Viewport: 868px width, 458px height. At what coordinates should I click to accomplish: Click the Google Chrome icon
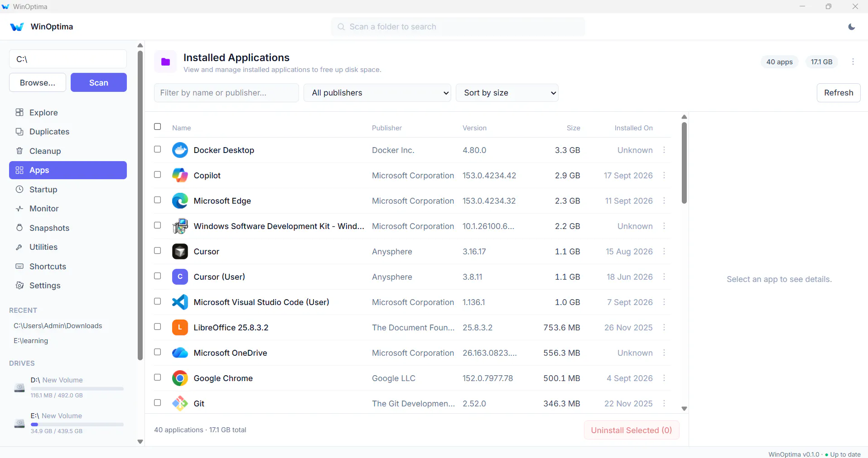point(180,378)
